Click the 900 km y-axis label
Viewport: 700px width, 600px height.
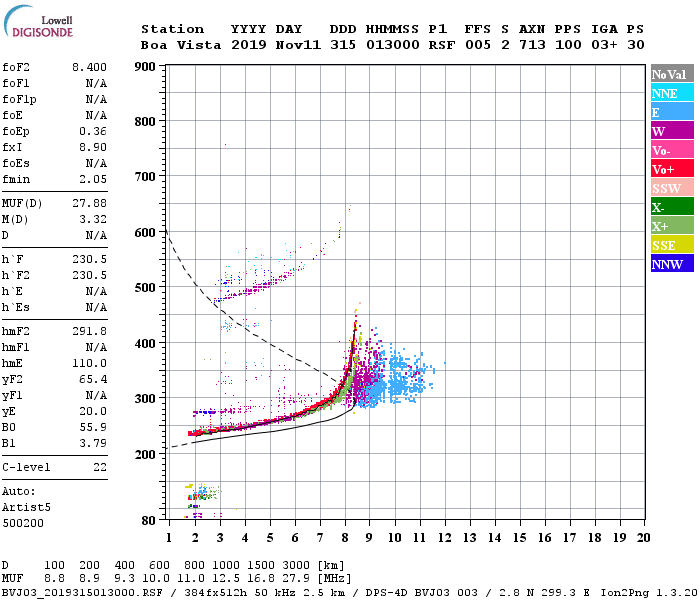point(145,67)
